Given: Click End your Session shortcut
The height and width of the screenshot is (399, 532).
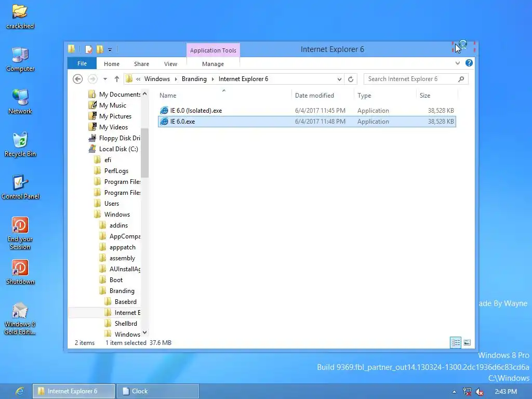Looking at the screenshot, I should (x=20, y=233).
